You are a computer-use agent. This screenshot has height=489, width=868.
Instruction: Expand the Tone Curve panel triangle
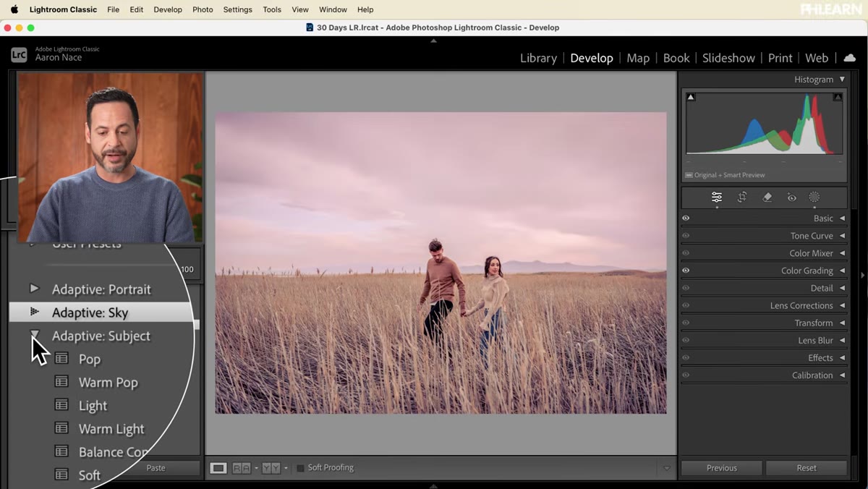pyautogui.click(x=842, y=236)
